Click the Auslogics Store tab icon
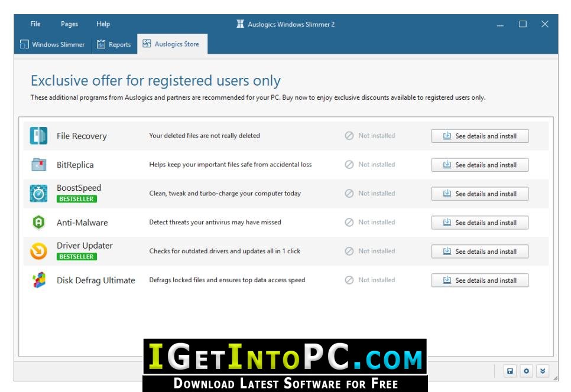This screenshot has width=571, height=392. (x=147, y=44)
